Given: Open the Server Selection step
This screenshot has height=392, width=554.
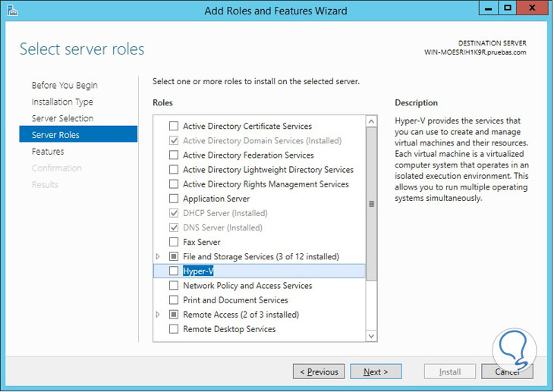Looking at the screenshot, I should [x=62, y=118].
